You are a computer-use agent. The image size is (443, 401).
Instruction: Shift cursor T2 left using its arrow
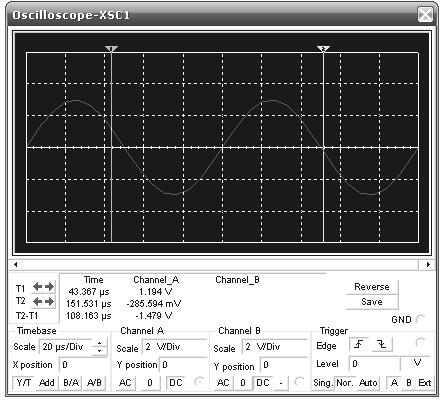[x=38, y=302]
